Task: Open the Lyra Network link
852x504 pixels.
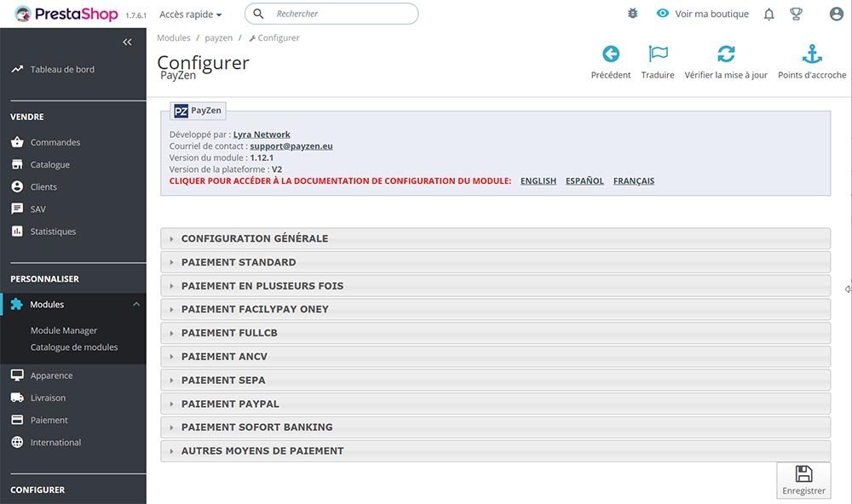Action: [262, 135]
